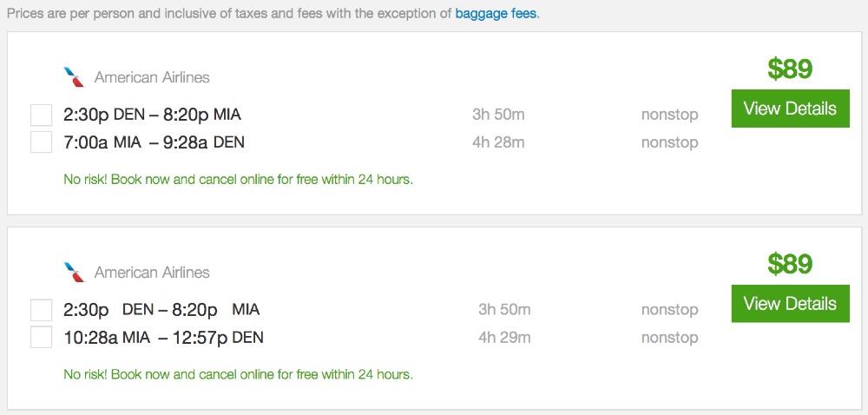Click the American Airlines name in the second card
Screen dimensions: 868x415
[152, 273]
